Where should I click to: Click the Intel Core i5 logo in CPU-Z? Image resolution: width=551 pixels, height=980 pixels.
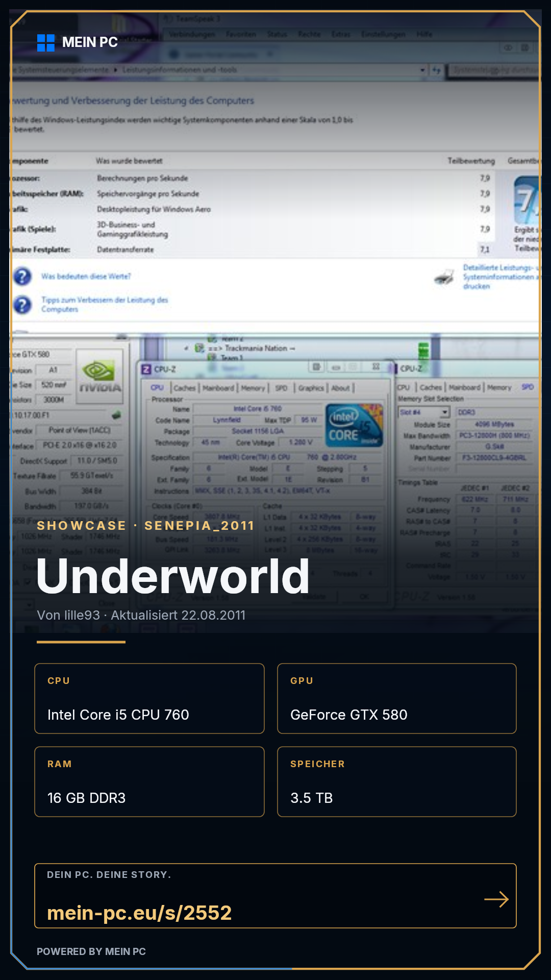[354, 425]
